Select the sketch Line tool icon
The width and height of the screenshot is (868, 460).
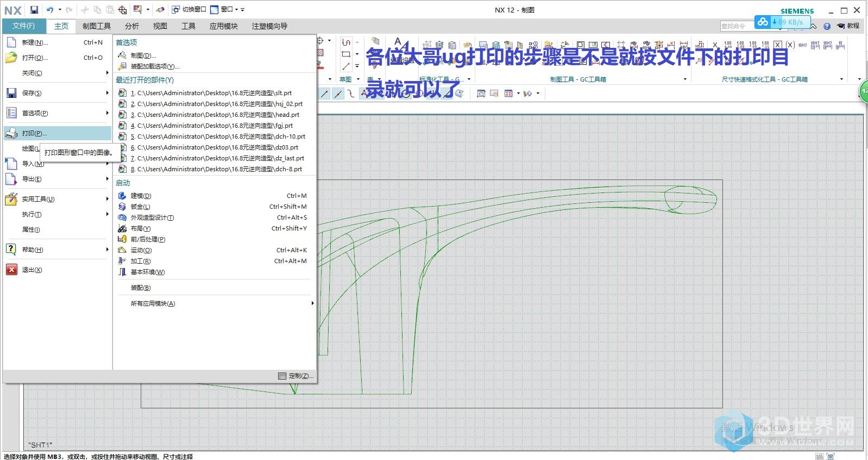[346, 66]
